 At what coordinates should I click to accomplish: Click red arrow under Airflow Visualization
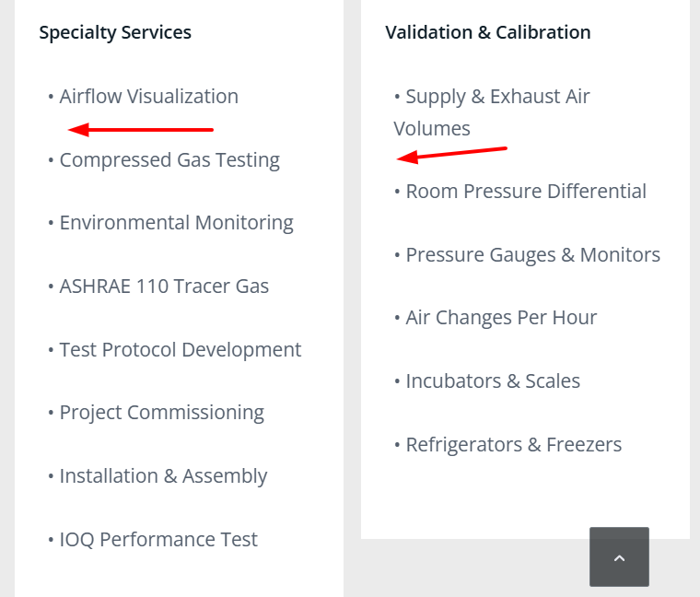(141, 130)
